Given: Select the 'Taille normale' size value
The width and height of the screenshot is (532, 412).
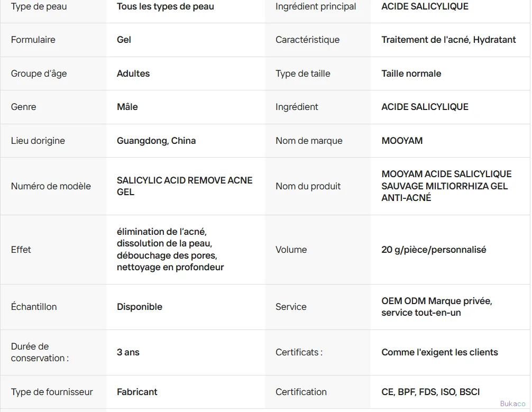Looking at the screenshot, I should click(x=411, y=74).
